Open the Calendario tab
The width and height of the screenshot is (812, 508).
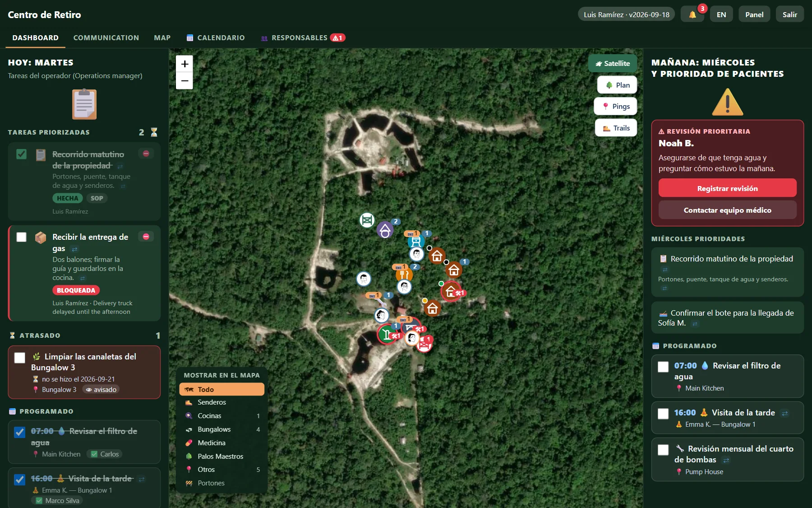click(x=216, y=37)
